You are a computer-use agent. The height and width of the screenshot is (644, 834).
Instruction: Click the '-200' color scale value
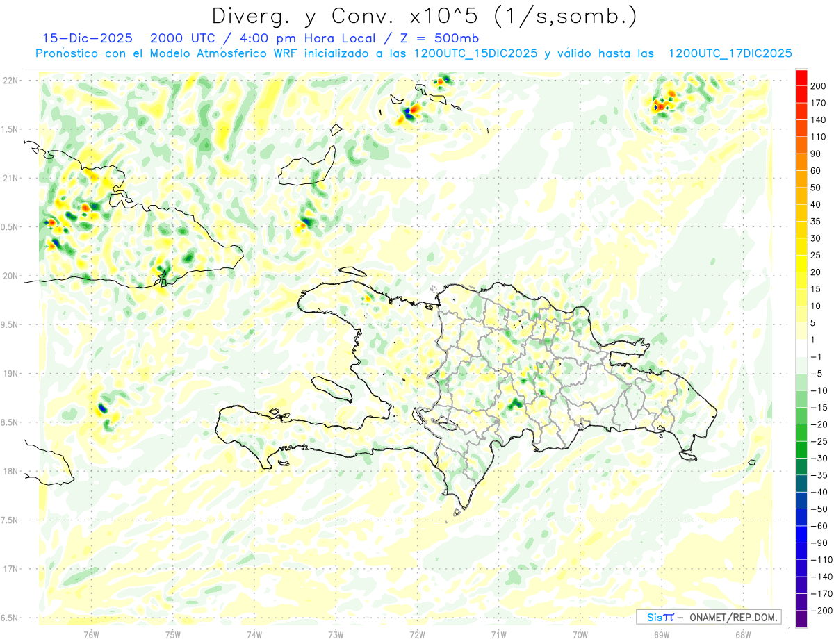coord(820,611)
